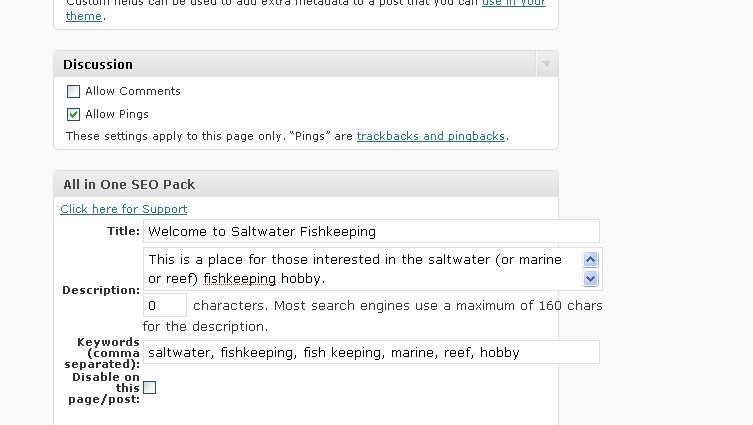753x425 pixels.
Task: Enable the Allow Comments checkbox
Action: [x=73, y=91]
